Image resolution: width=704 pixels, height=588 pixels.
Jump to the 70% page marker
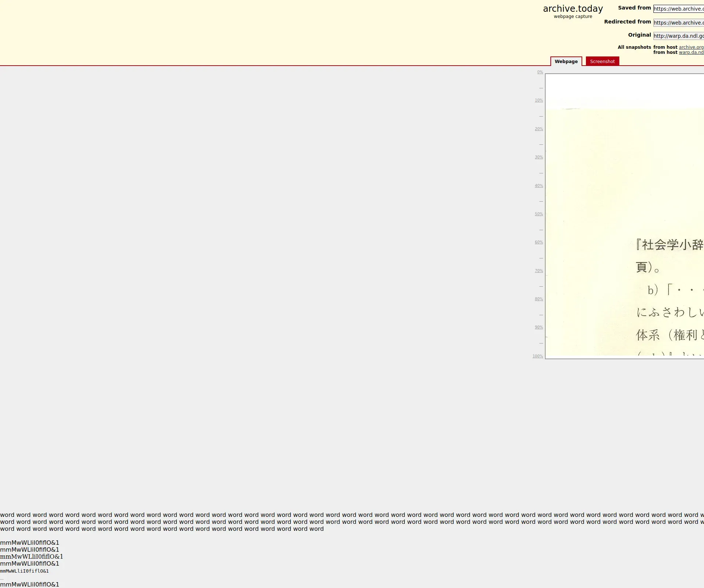pyautogui.click(x=539, y=271)
